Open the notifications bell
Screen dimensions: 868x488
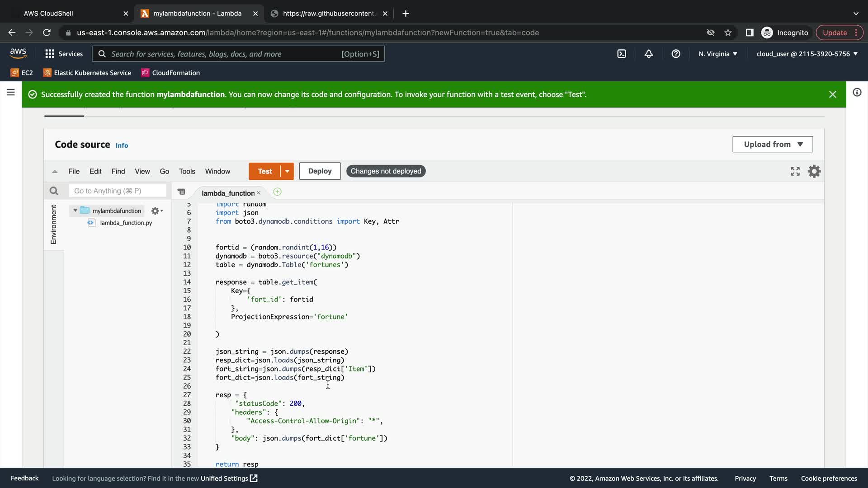point(649,54)
